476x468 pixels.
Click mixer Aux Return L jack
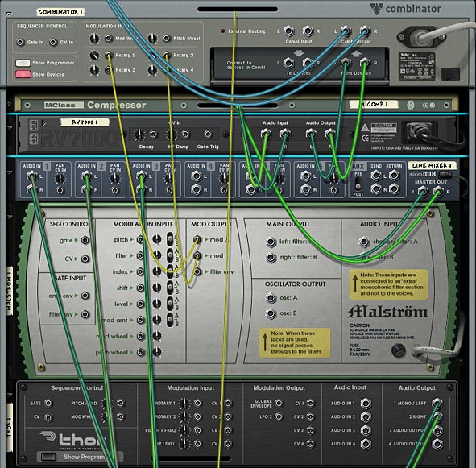pos(394,176)
